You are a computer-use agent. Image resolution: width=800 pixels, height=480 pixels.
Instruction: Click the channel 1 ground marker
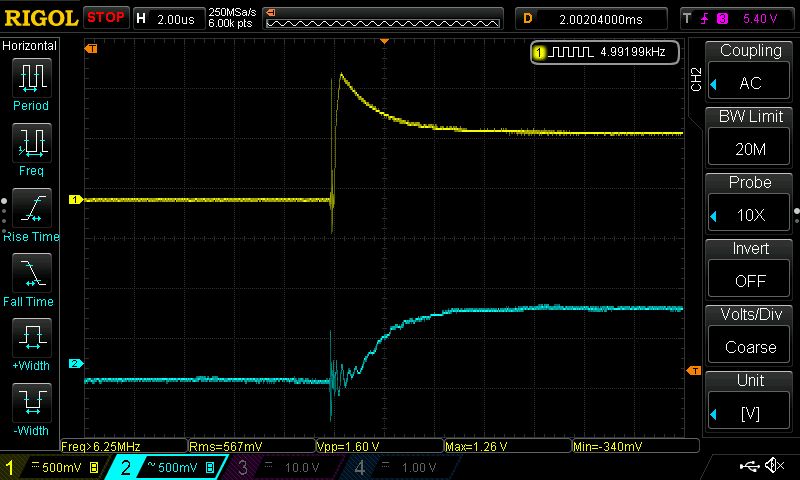coord(76,199)
